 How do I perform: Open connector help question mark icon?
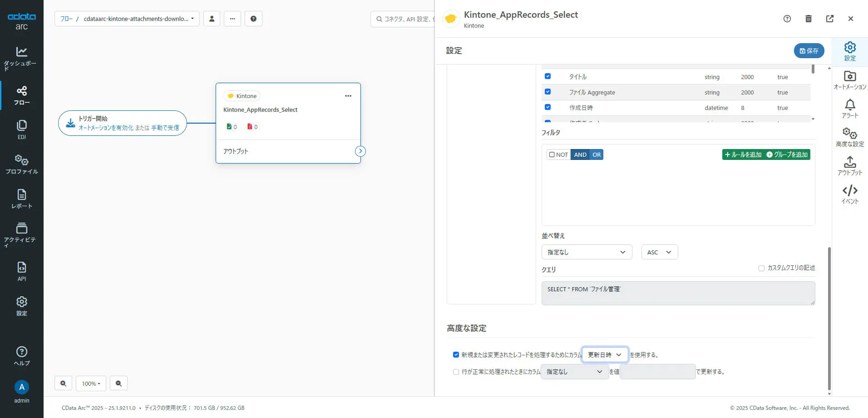787,19
